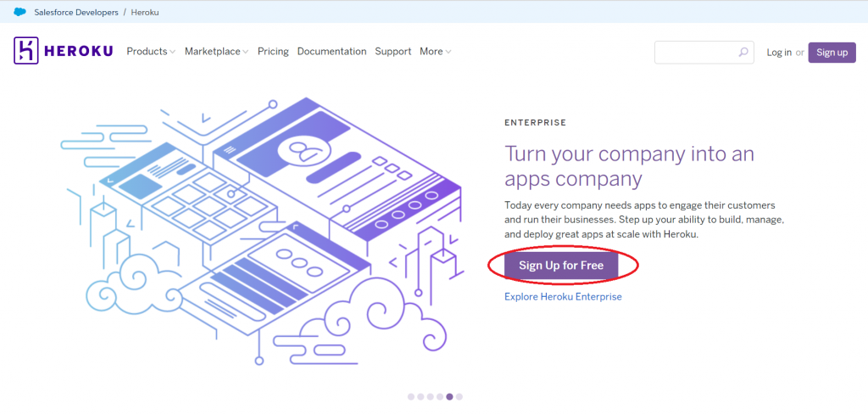Image resolution: width=868 pixels, height=414 pixels.
Task: Open the Documentation page
Action: pyautogui.click(x=331, y=52)
